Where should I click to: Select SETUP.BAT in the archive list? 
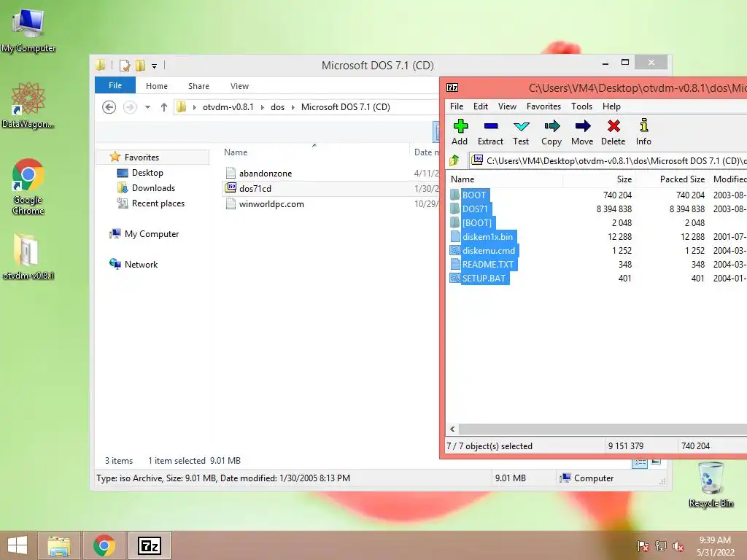click(484, 278)
